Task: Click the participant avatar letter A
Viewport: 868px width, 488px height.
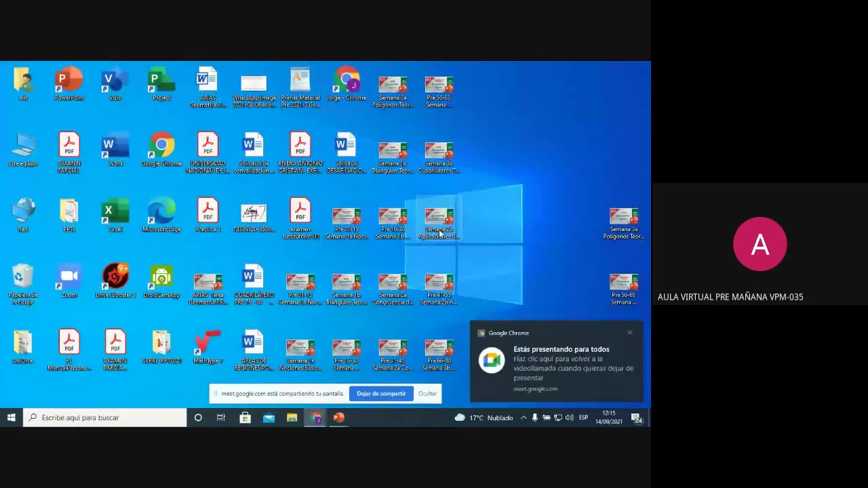Action: coord(759,244)
